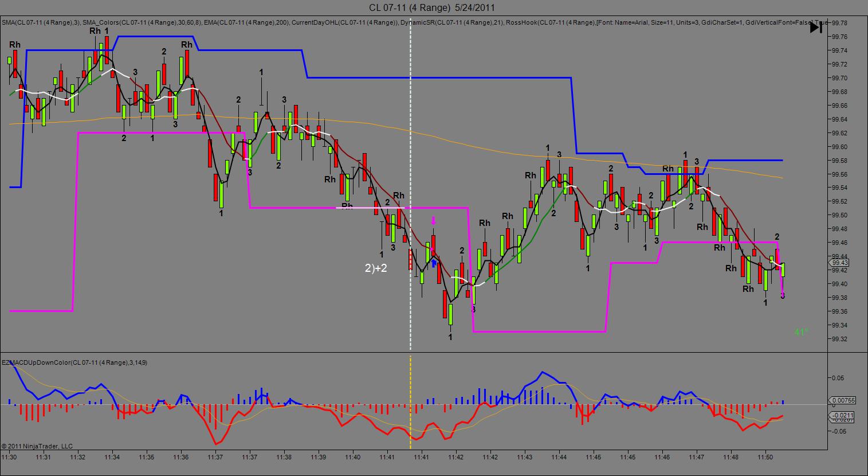This screenshot has height=476, width=868.
Task: Click the CurrentDayOHL indicator label
Action: pyautogui.click(x=344, y=23)
